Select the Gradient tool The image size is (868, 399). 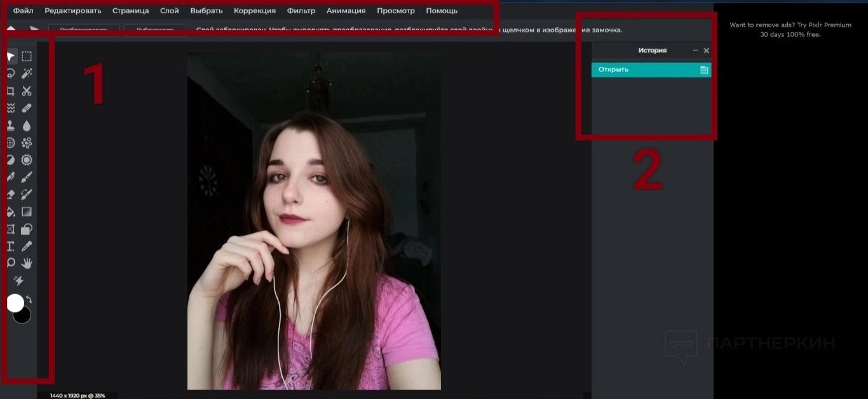27,212
